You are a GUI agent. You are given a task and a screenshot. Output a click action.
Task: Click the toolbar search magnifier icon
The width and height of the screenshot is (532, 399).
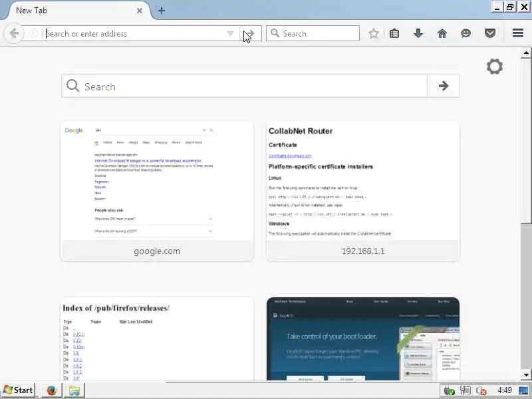(x=275, y=33)
